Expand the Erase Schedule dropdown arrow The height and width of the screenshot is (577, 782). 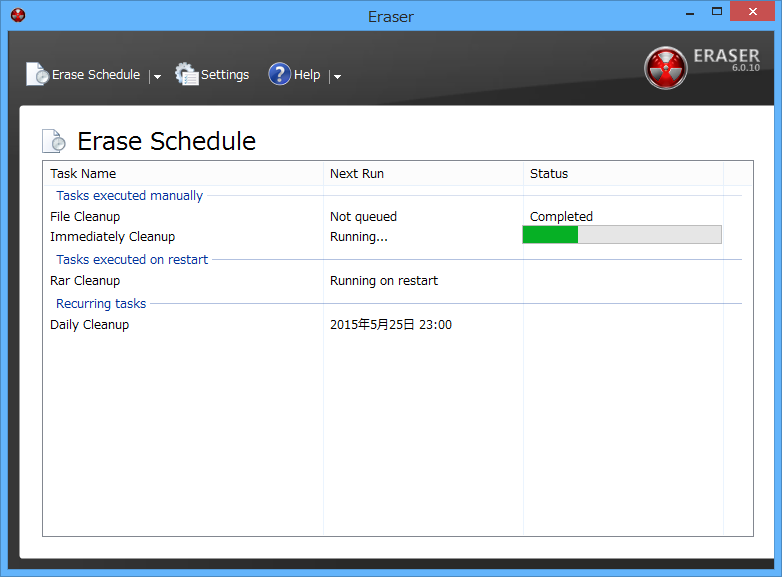pos(157,76)
